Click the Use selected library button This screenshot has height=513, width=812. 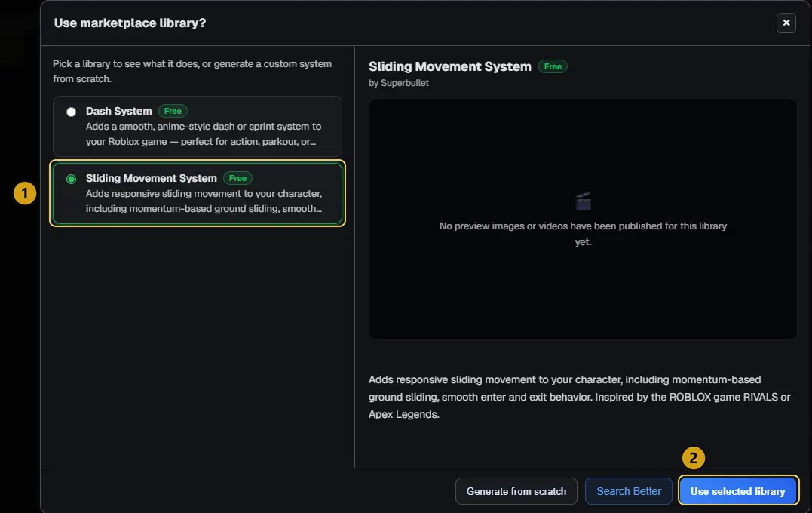[x=737, y=491]
